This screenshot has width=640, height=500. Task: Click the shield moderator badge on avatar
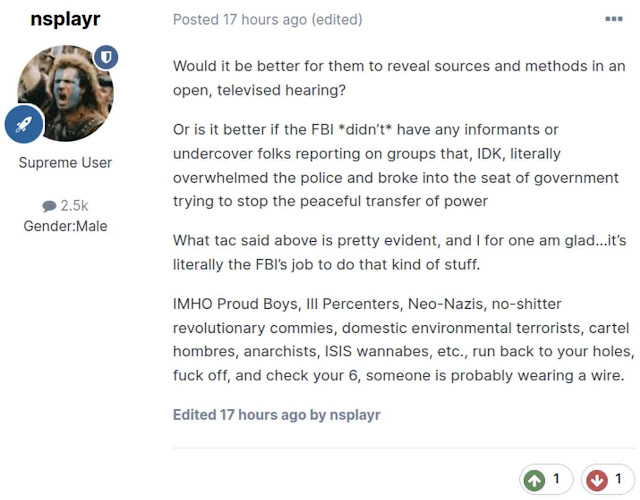pyautogui.click(x=106, y=57)
